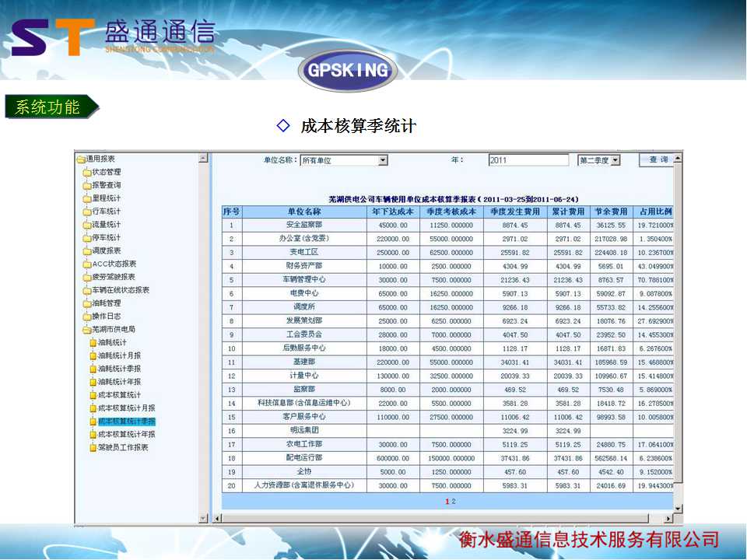Screen dimensions: 747x560
Task: Open the 单位名称 dropdown list
Action: (382, 160)
